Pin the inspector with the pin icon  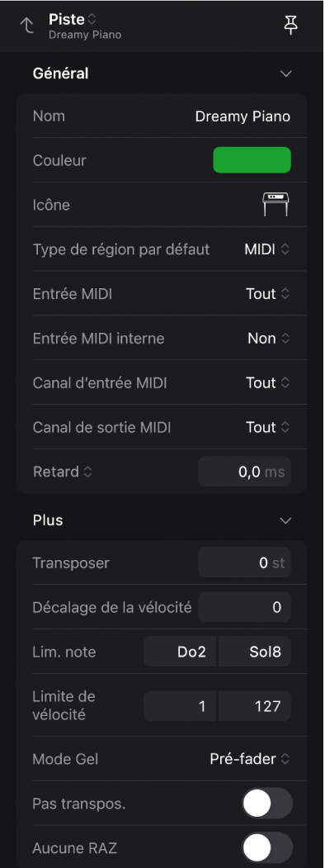click(x=291, y=26)
